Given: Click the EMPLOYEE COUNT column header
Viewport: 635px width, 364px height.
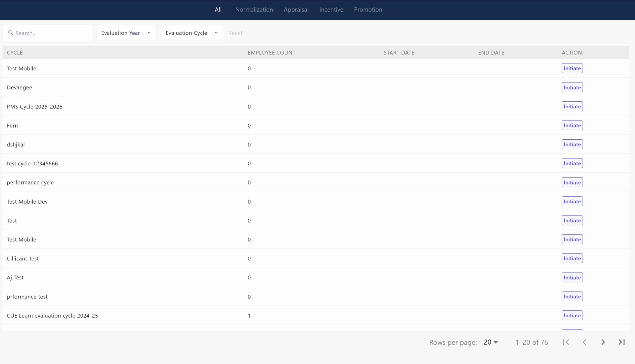Looking at the screenshot, I should (272, 53).
